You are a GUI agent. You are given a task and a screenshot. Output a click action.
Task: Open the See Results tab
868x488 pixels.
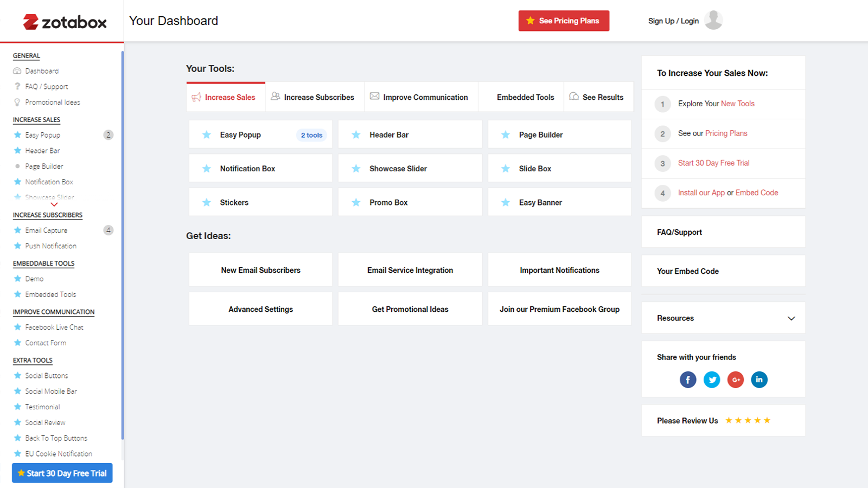coord(597,98)
